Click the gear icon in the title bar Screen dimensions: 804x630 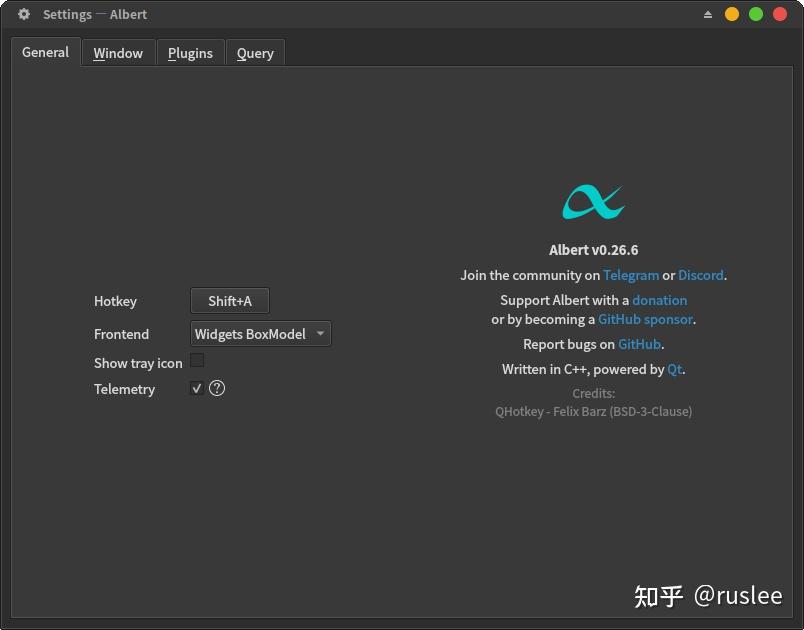tap(22, 14)
